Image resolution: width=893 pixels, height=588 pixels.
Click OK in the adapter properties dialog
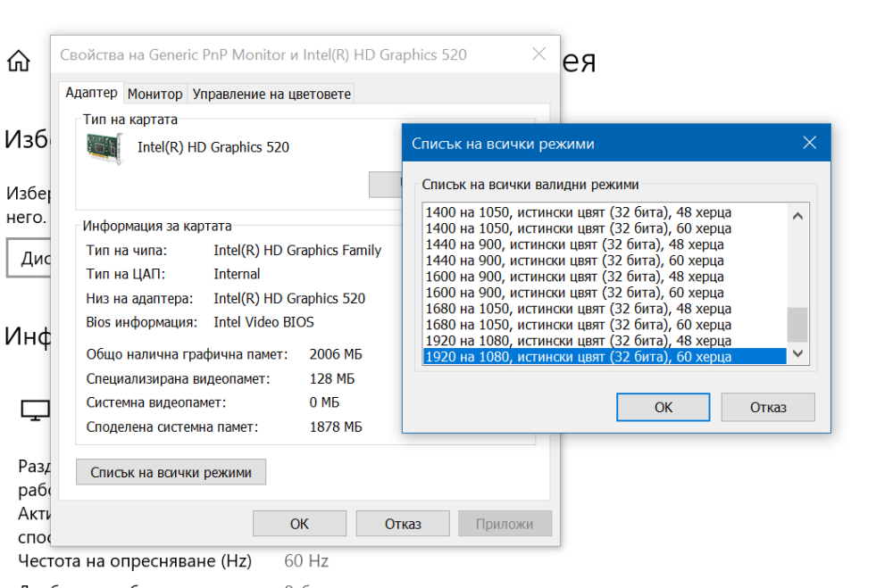pos(299,523)
